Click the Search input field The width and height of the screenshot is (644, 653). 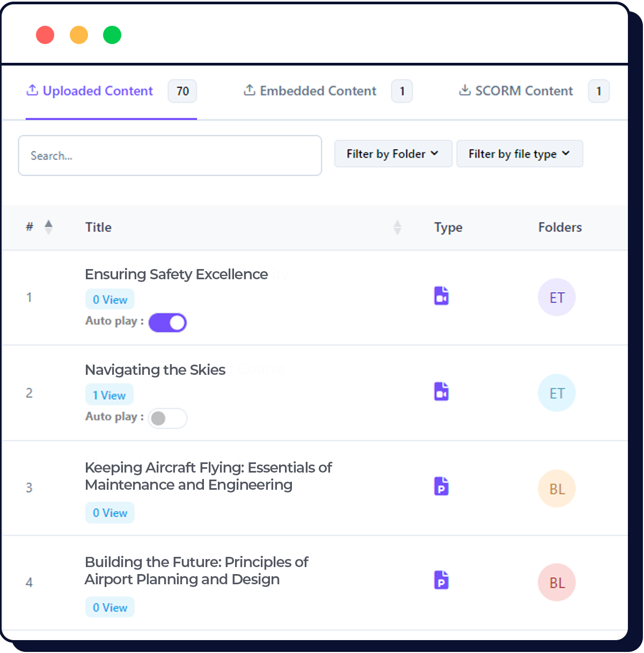pyautogui.click(x=170, y=156)
